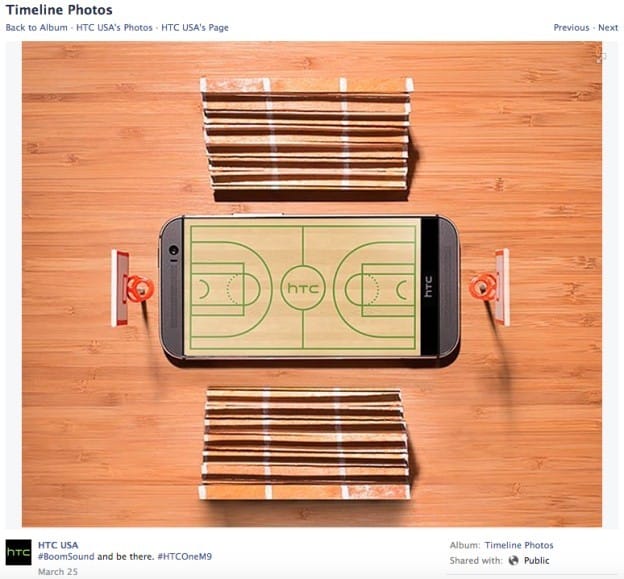The image size is (624, 579).
Task: Visit HTC USA's Page link
Action: pos(195,27)
